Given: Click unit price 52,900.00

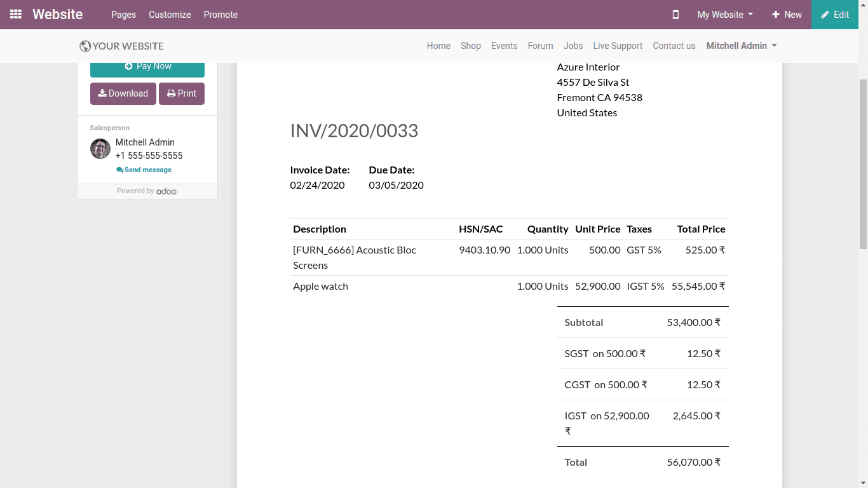Looking at the screenshot, I should click(597, 286).
